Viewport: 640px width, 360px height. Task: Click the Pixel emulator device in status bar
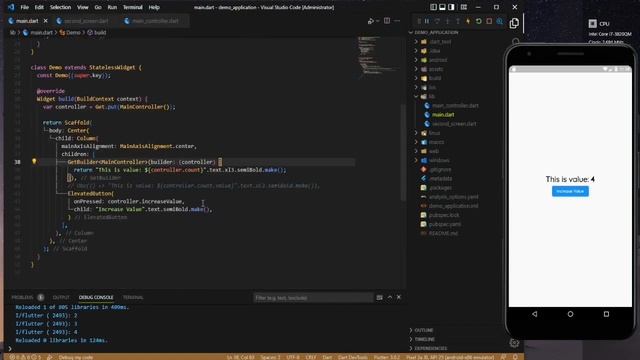(x=450, y=357)
